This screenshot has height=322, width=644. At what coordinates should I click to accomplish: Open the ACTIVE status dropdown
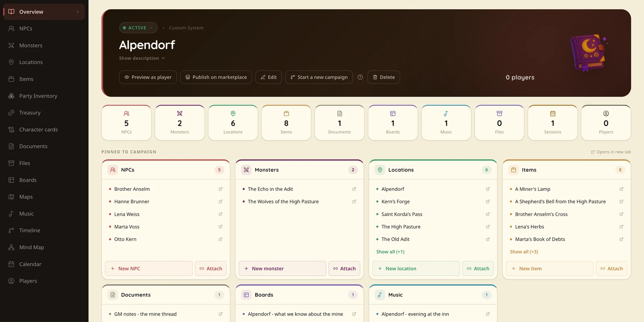(x=138, y=28)
